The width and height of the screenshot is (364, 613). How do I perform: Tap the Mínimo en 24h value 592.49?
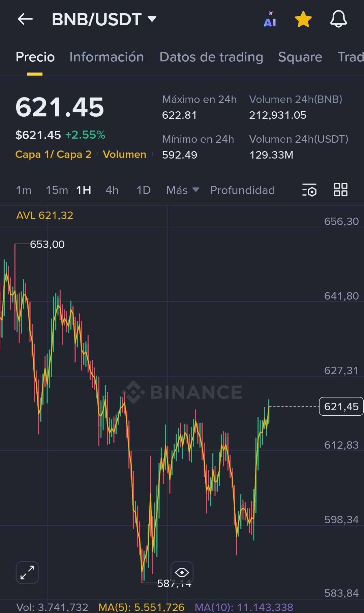tap(180, 155)
